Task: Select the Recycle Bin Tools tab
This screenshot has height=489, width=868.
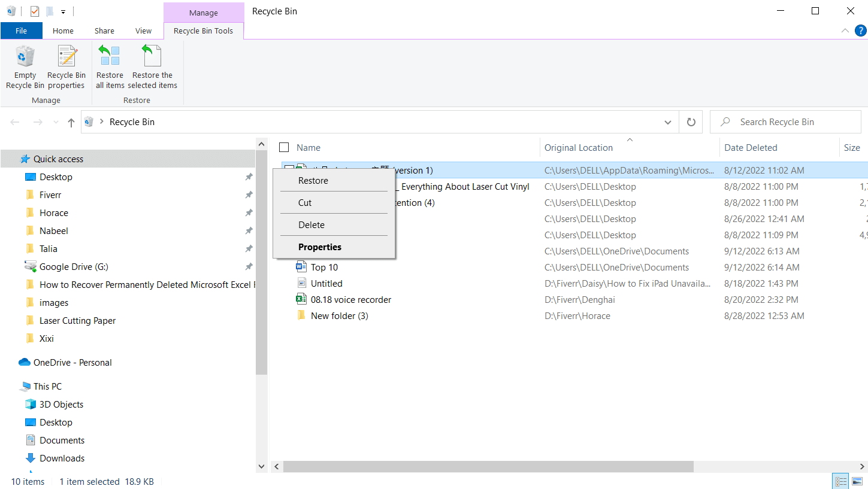Action: 203,31
